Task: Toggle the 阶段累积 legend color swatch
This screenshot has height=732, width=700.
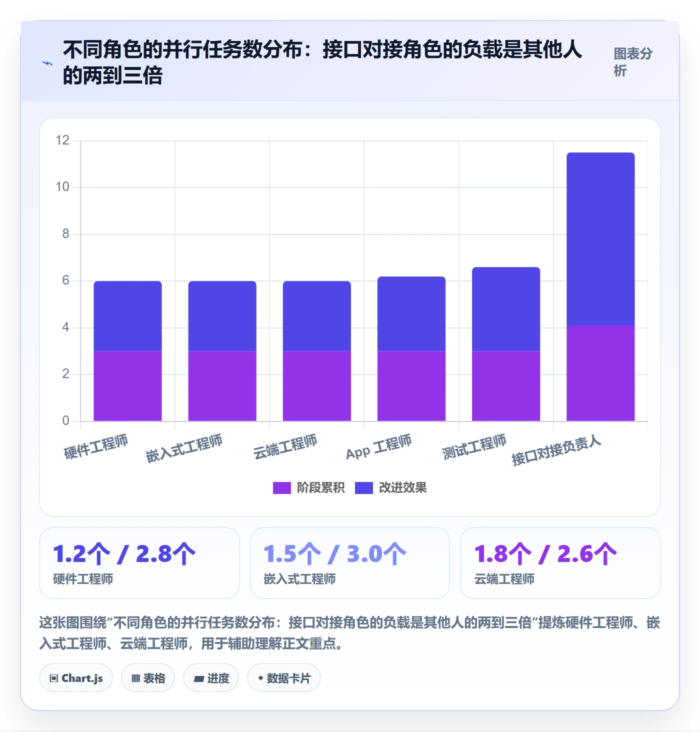Action: 281,487
